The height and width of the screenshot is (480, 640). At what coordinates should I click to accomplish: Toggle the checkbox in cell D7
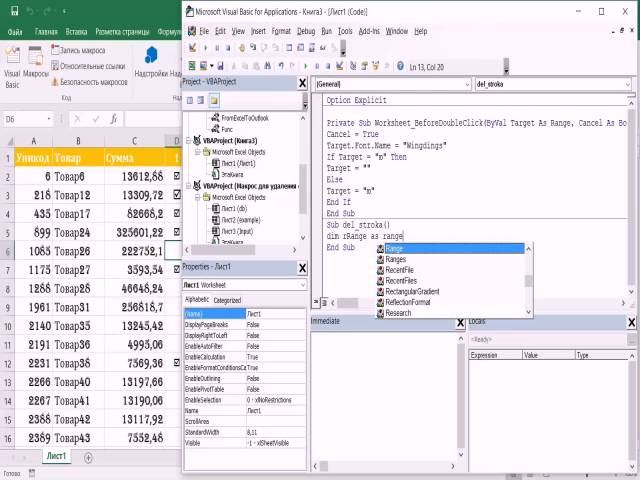[x=177, y=269]
